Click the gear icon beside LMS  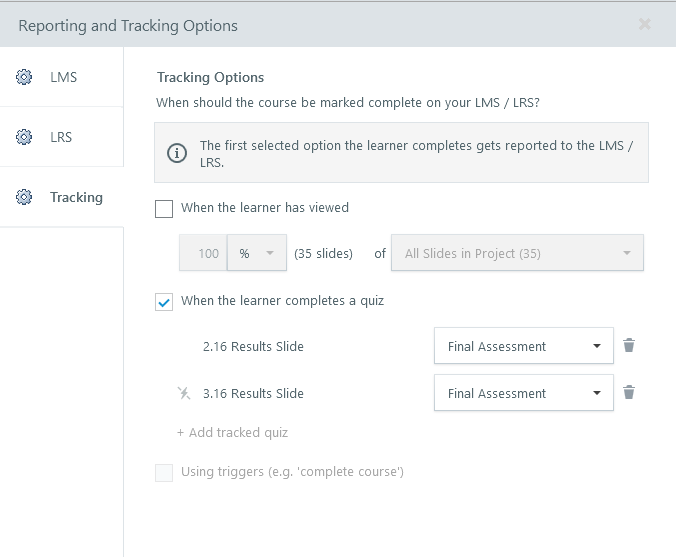pyautogui.click(x=25, y=77)
